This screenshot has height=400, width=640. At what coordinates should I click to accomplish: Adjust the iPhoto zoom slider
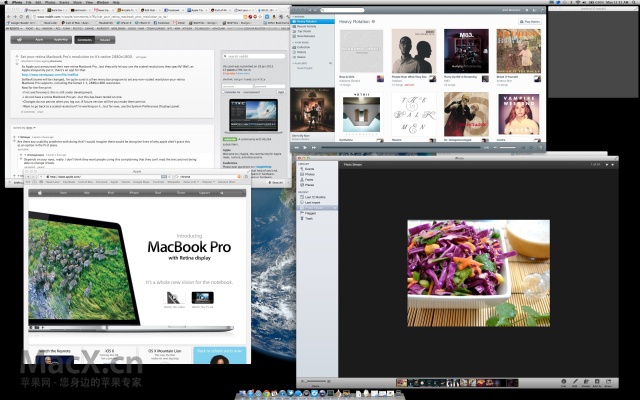[x=316, y=381]
